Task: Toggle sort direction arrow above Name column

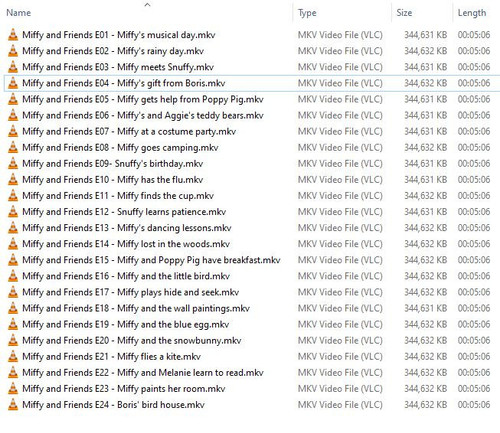Action: (147, 5)
